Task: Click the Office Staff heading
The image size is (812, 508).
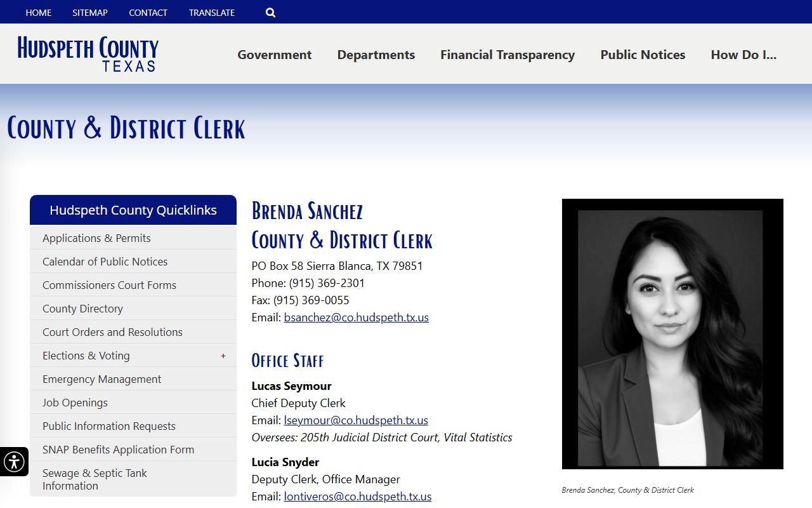Action: (287, 361)
